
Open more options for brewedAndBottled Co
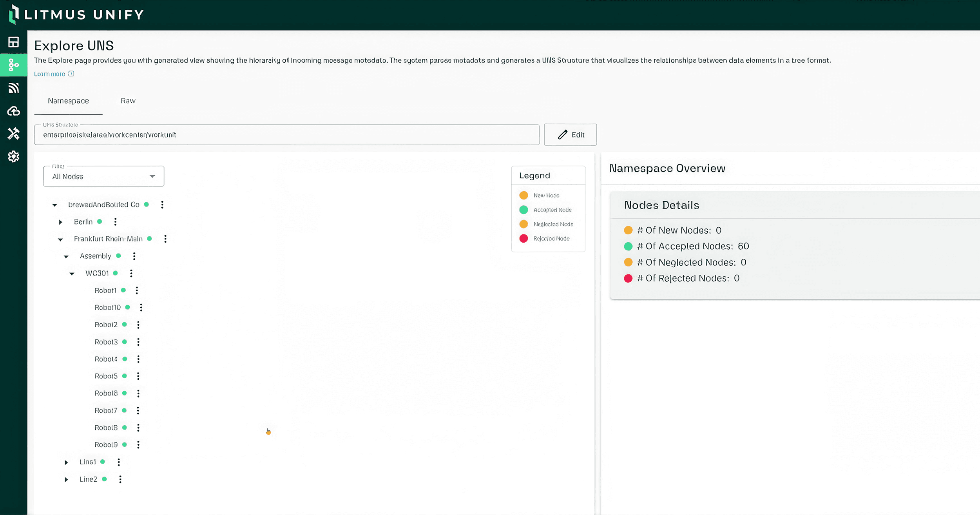pyautogui.click(x=162, y=205)
